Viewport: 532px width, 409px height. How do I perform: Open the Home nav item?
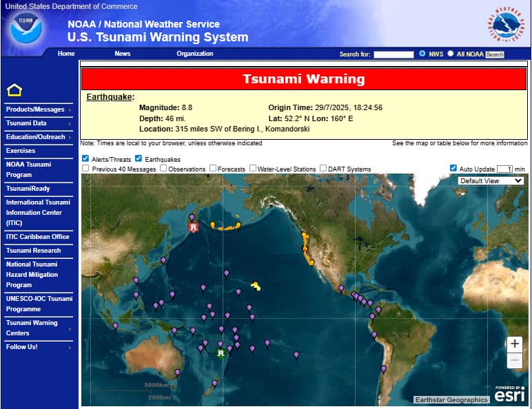tap(66, 54)
